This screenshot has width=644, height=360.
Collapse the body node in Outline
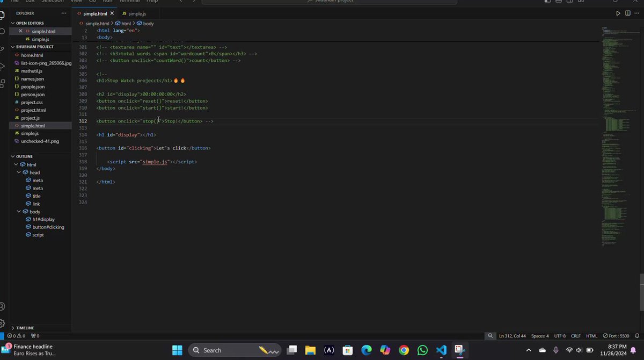[x=19, y=212]
